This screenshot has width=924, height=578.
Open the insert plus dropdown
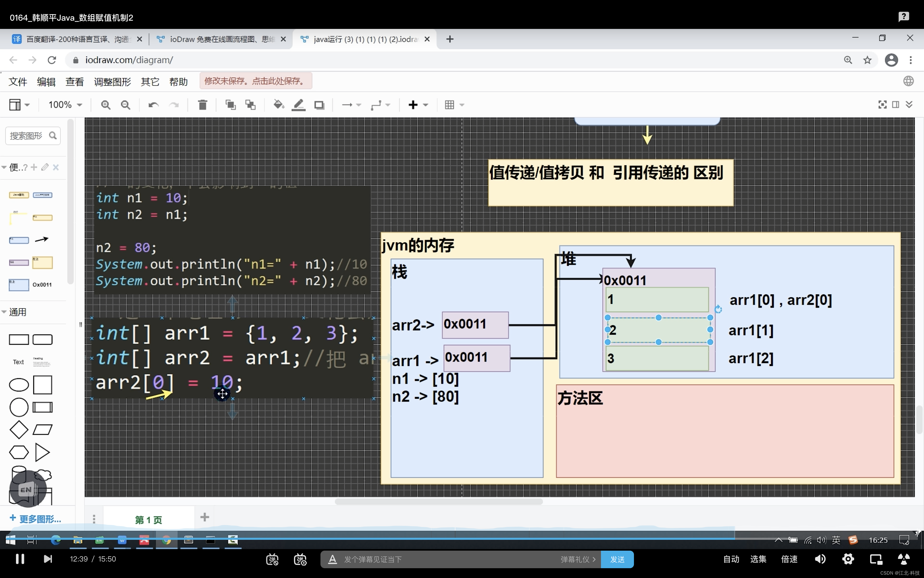coord(418,105)
